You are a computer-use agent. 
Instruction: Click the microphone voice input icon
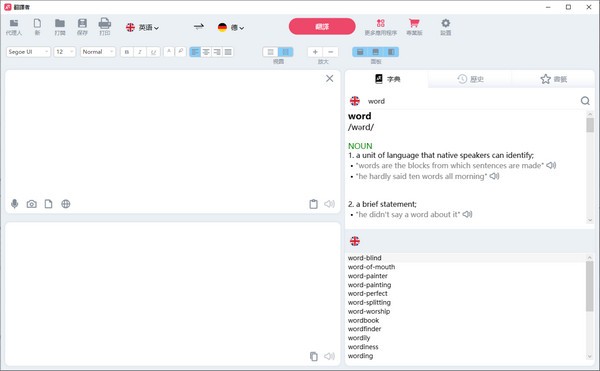click(x=15, y=204)
